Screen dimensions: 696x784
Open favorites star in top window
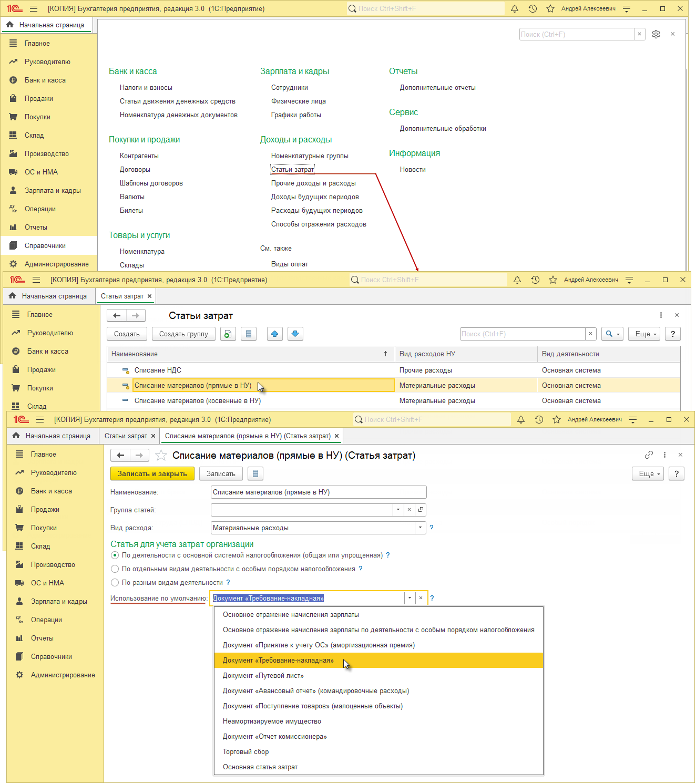550,8
